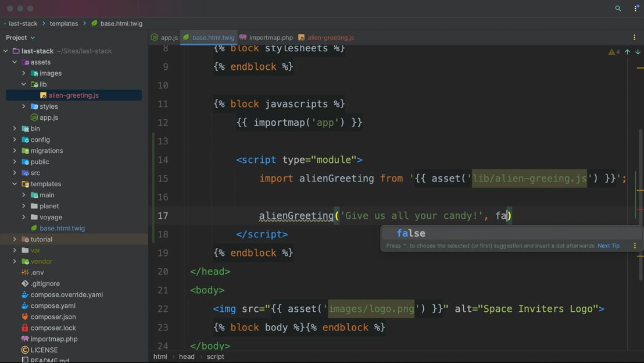Open the editor tabs options menu
The height and width of the screenshot is (363, 644).
[x=634, y=37]
